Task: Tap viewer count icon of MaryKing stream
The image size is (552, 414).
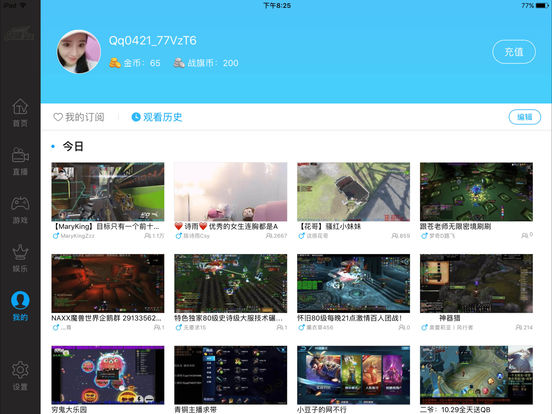Action: tap(148, 236)
